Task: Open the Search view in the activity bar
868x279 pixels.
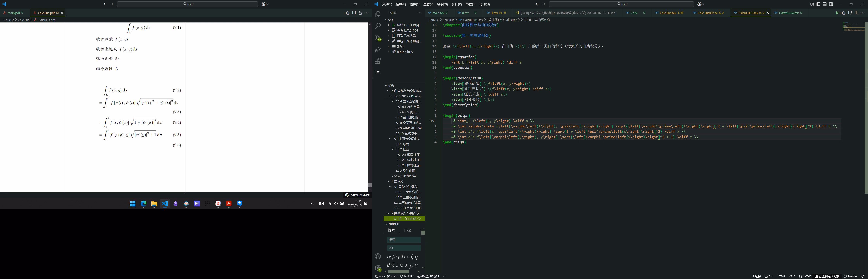Action: [x=378, y=26]
